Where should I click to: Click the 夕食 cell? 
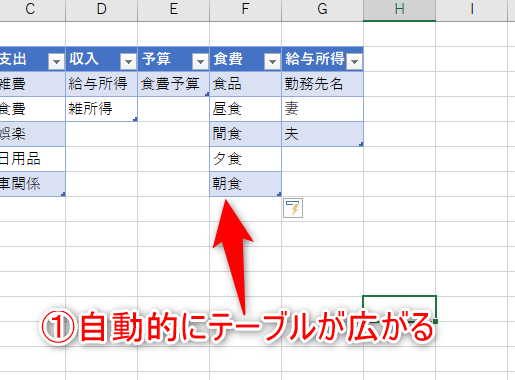[245, 159]
